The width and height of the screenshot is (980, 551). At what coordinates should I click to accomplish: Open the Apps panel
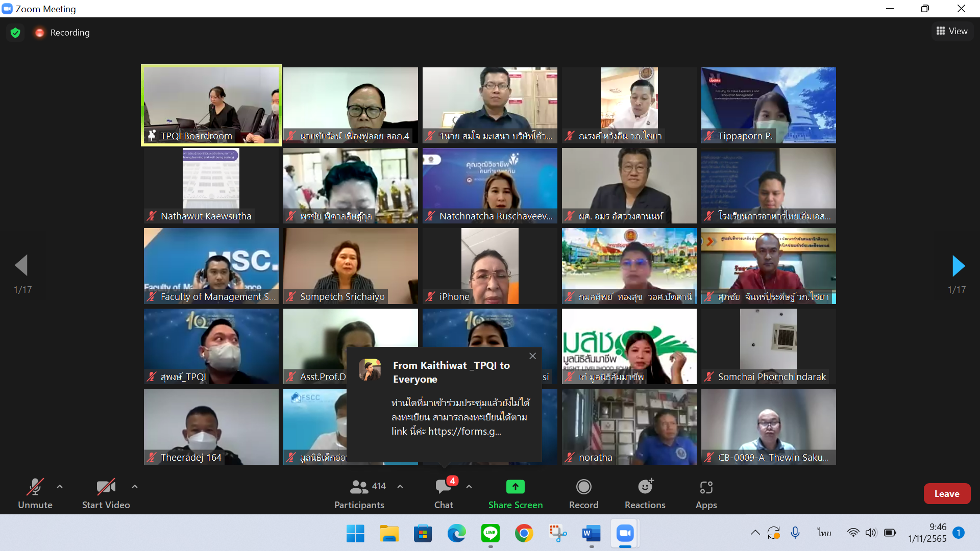pos(706,493)
